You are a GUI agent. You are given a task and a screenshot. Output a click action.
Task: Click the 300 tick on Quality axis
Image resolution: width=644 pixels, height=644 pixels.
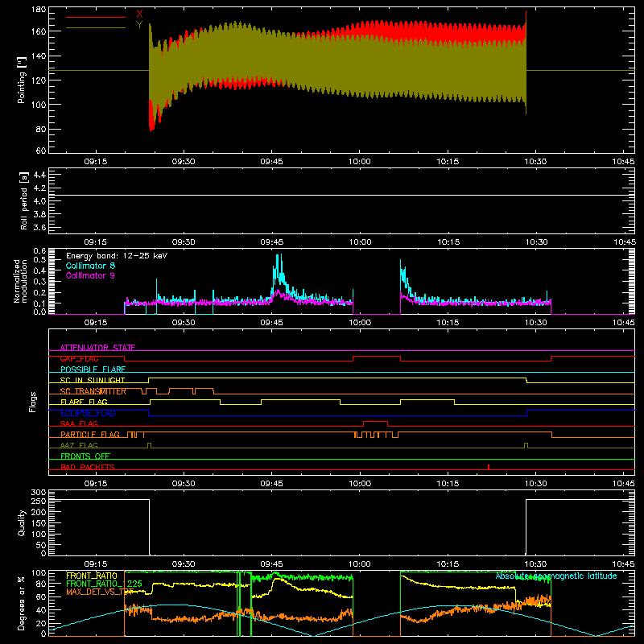39,493
